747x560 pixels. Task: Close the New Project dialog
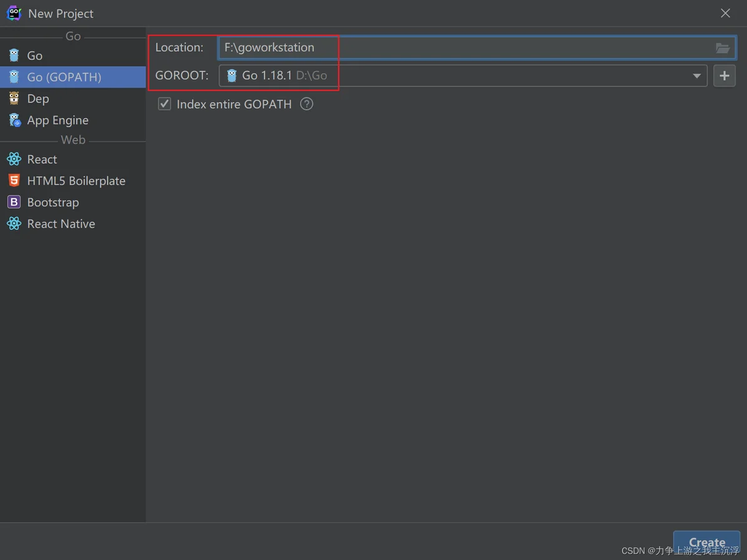725,13
